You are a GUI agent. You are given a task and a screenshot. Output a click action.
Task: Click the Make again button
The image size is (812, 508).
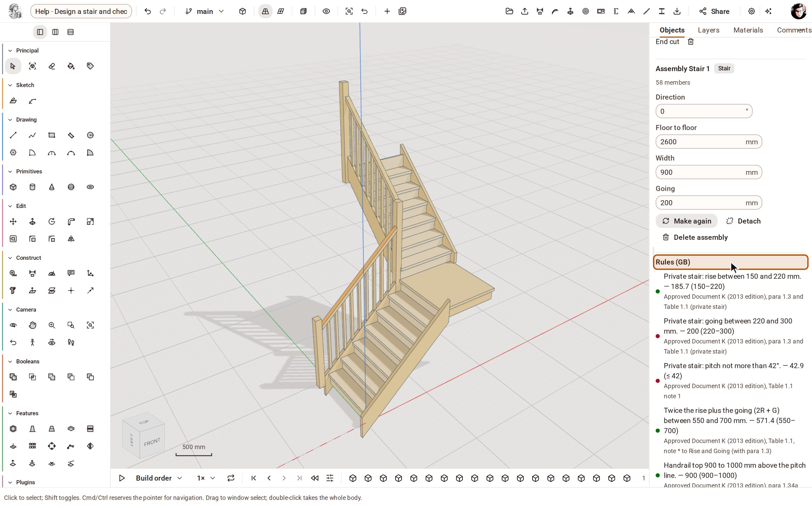coord(686,221)
